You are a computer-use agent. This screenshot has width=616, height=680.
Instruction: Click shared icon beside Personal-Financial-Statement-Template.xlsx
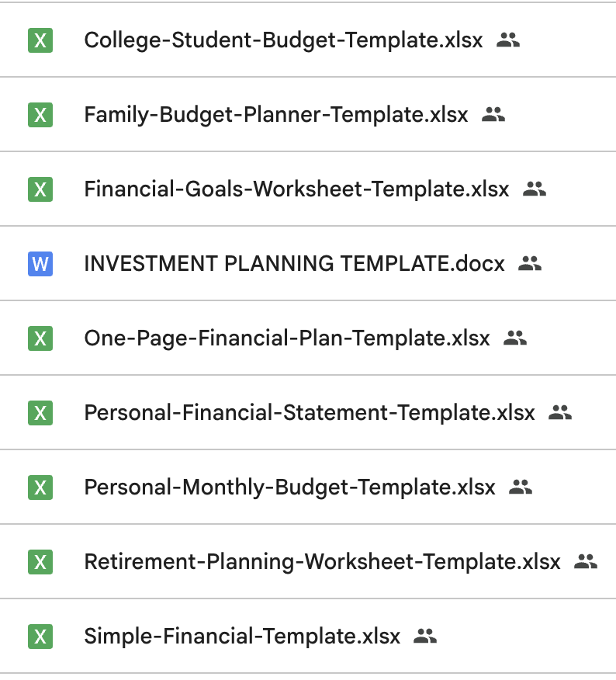pyautogui.click(x=560, y=412)
